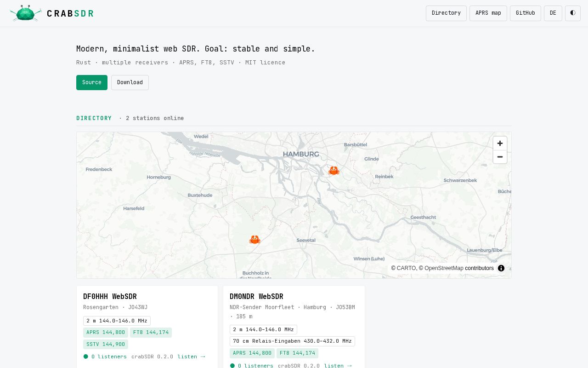Select the crab marker near Seevetal
This screenshot has width=588, height=368.
(x=255, y=240)
